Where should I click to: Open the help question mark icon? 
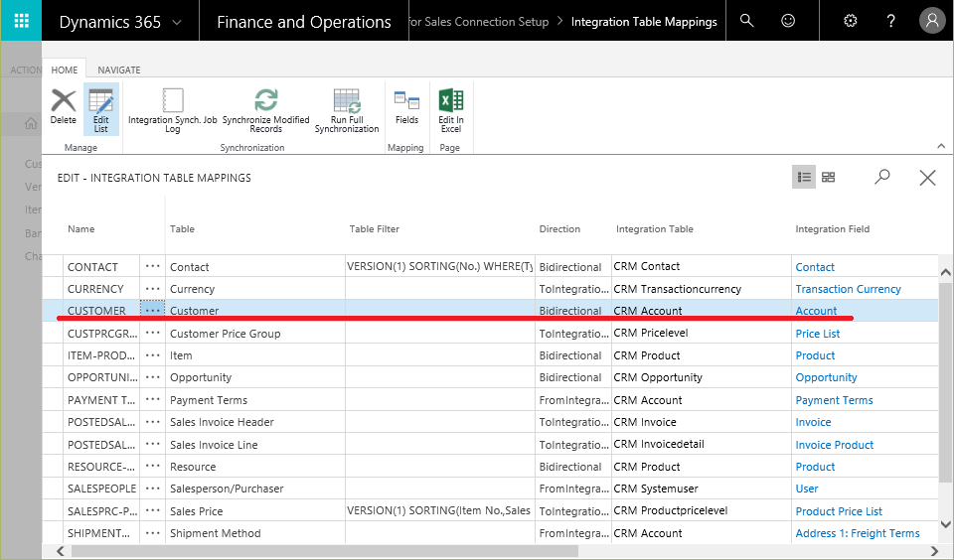coord(890,21)
